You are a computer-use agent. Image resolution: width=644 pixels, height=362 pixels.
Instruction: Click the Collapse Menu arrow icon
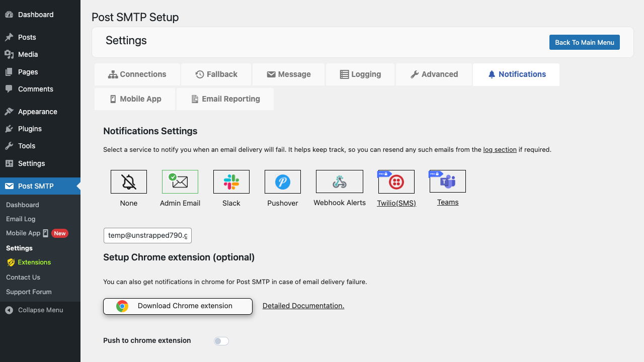[x=9, y=310]
